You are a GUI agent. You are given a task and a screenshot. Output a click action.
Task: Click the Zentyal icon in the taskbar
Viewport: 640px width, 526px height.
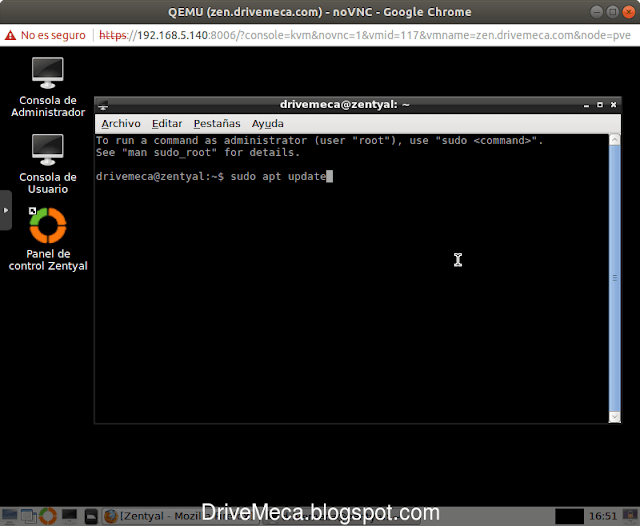point(48,516)
